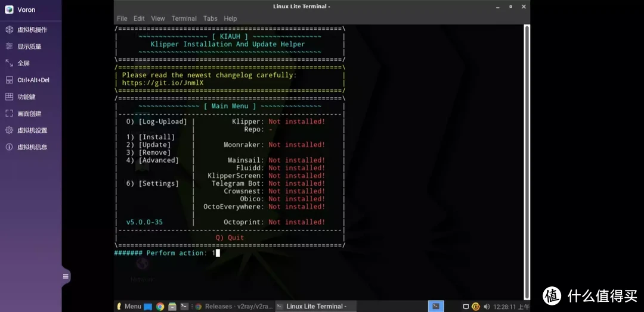The width and height of the screenshot is (644, 312).
Task: Show 虚拟机信息 virtual machine info
Action: 32,147
